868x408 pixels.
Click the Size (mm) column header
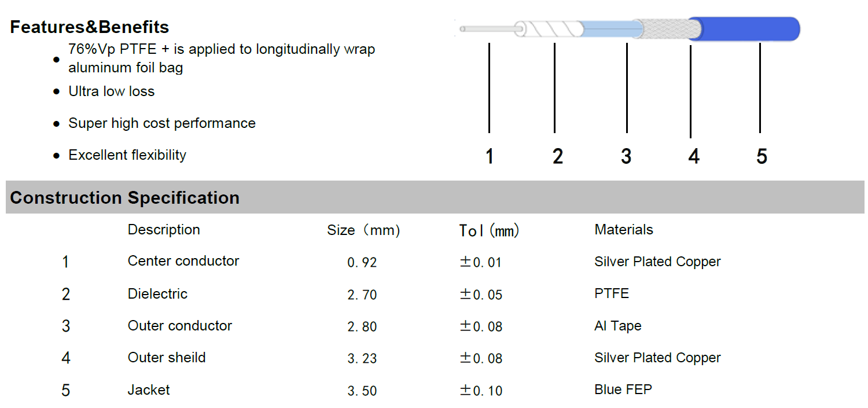(363, 230)
